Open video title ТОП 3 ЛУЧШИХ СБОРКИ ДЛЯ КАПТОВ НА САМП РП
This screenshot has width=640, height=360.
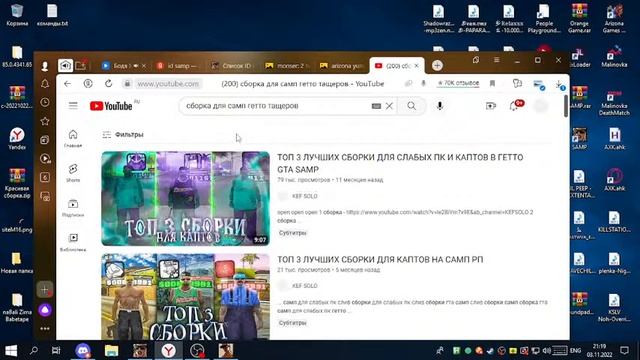point(380,260)
